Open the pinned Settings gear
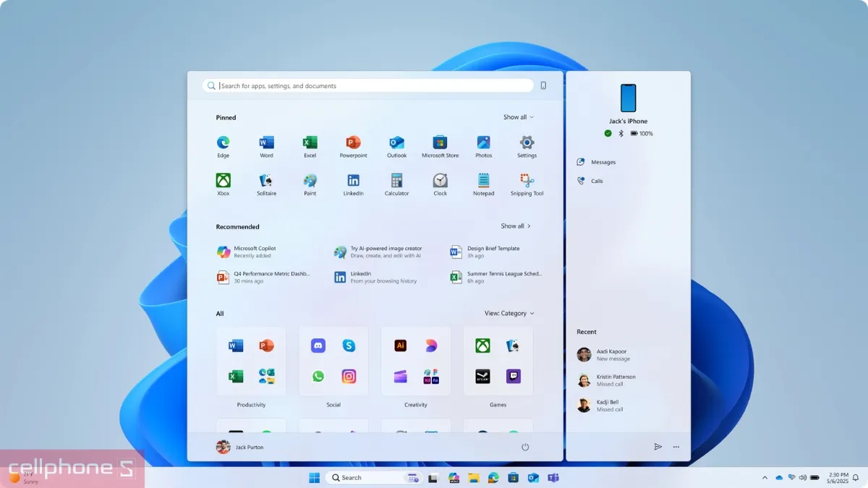868x488 pixels. pos(527,146)
